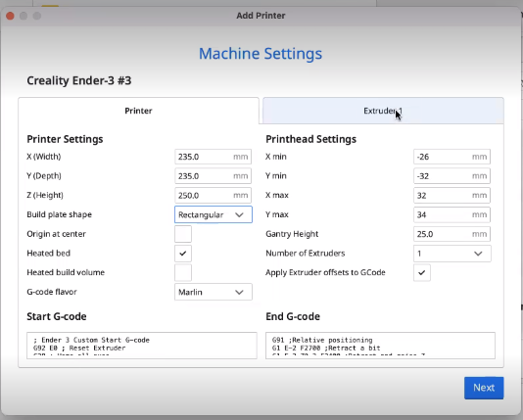The width and height of the screenshot is (523, 420).
Task: Click the 'Heated build volume' label
Action: tap(66, 272)
